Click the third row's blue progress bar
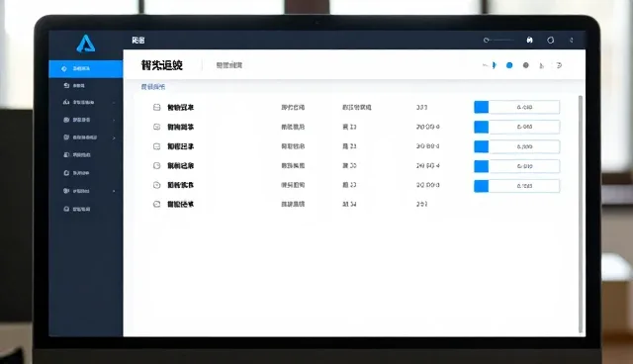Image resolution: width=633 pixels, height=364 pixels. 516,146
